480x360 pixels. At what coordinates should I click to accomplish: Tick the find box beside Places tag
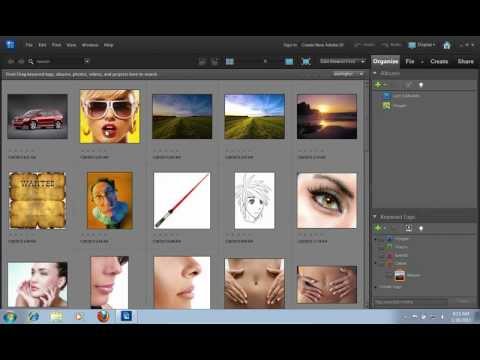click(x=380, y=247)
